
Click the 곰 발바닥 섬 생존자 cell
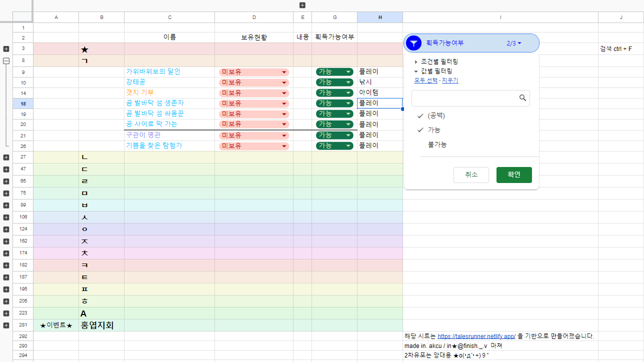click(x=169, y=103)
